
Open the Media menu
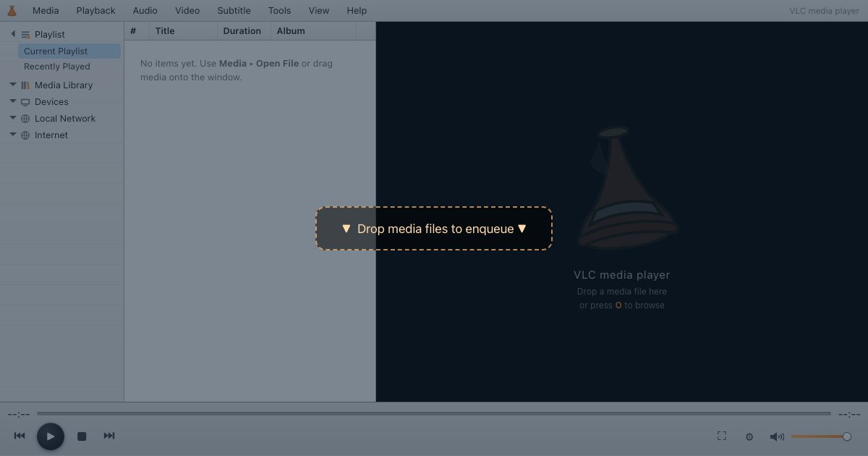click(x=46, y=10)
